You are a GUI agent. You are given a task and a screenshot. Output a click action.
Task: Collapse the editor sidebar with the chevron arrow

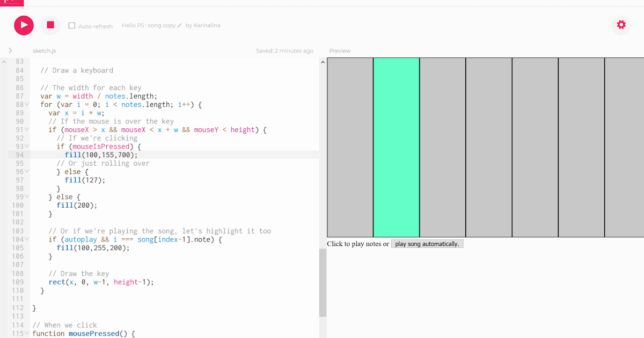(10, 50)
